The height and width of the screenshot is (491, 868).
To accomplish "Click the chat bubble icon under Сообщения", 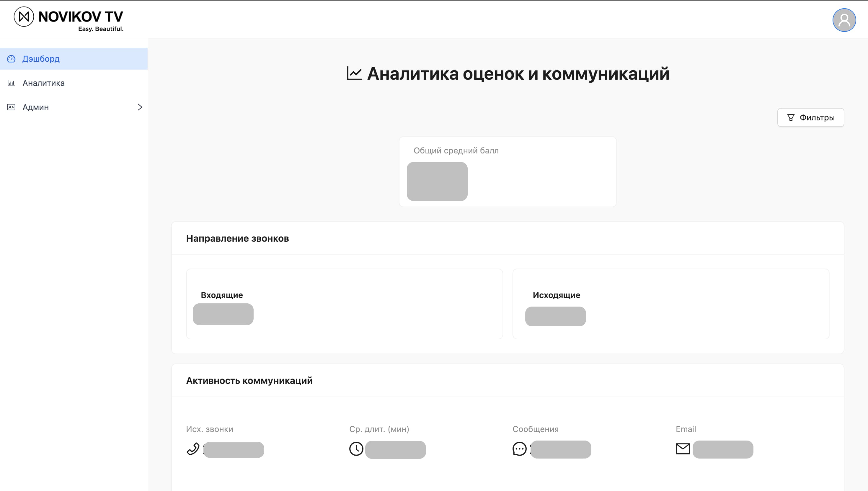I will [519, 449].
